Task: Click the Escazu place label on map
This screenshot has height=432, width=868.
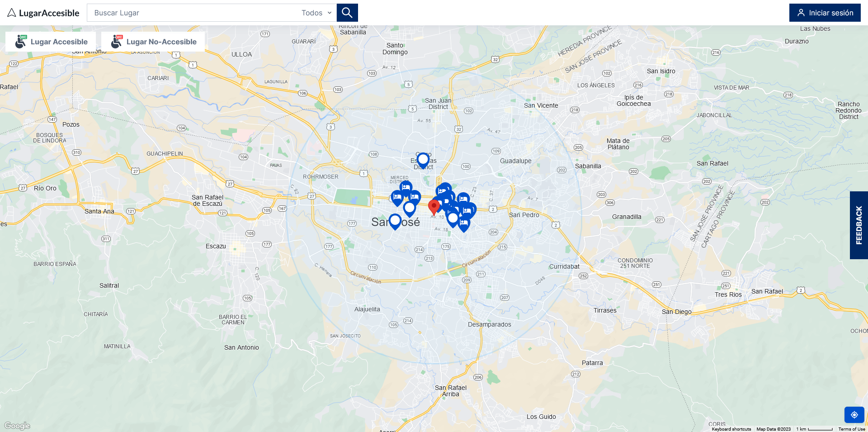Action: (x=216, y=246)
